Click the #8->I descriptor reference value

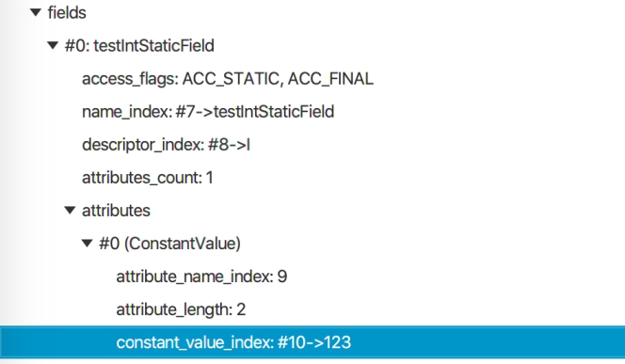pos(229,145)
